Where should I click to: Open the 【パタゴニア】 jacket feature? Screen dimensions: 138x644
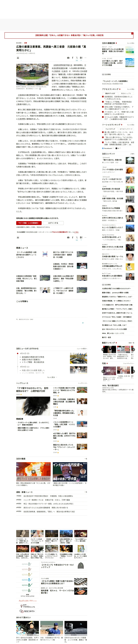[x=57, y=566]
